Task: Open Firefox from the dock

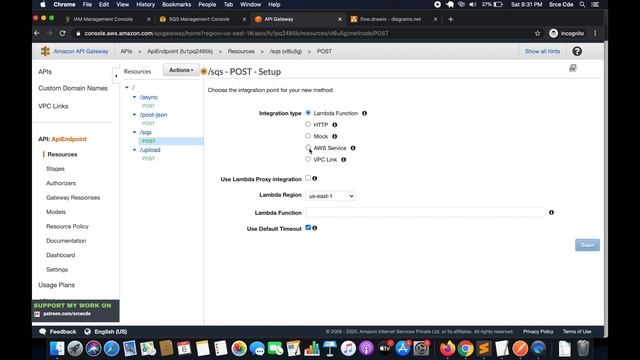Action: pos(447,349)
